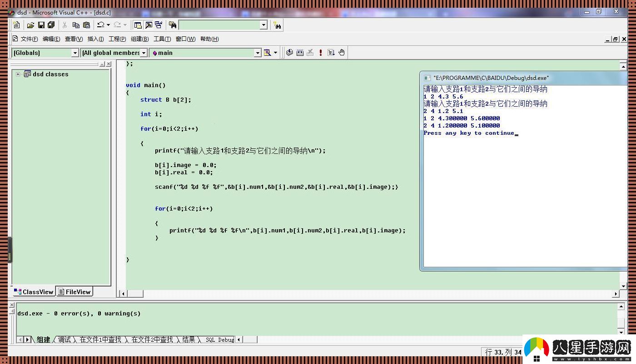This screenshot has height=364, width=636.
Task: Expand the find combo box arrow
Action: point(263,25)
